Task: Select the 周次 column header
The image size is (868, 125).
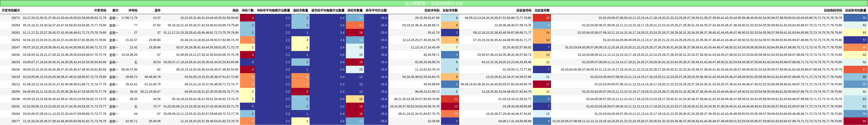Action: (x=115, y=10)
